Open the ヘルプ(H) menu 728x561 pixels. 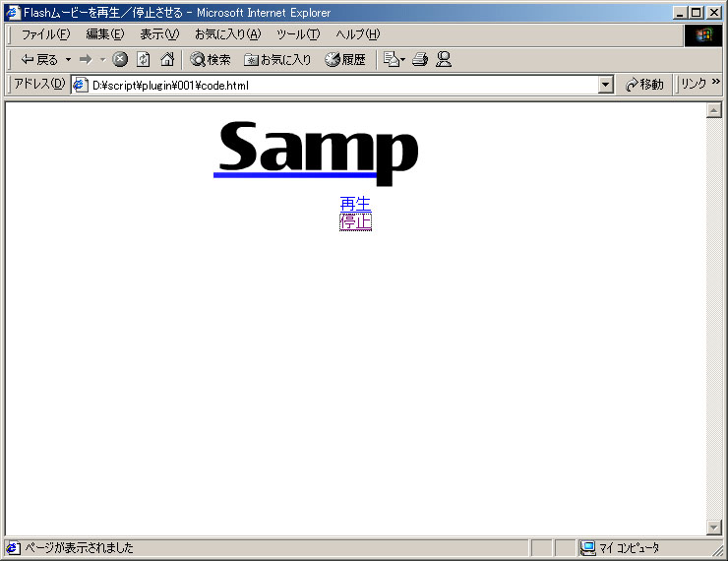coord(357,34)
